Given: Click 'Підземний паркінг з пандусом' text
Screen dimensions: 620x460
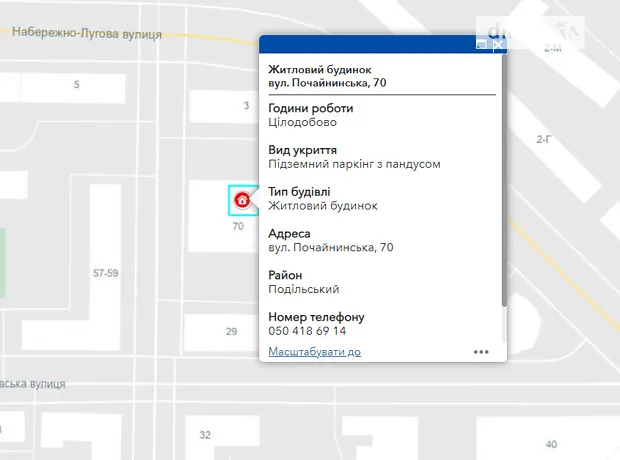Looking at the screenshot, I should [354, 164].
